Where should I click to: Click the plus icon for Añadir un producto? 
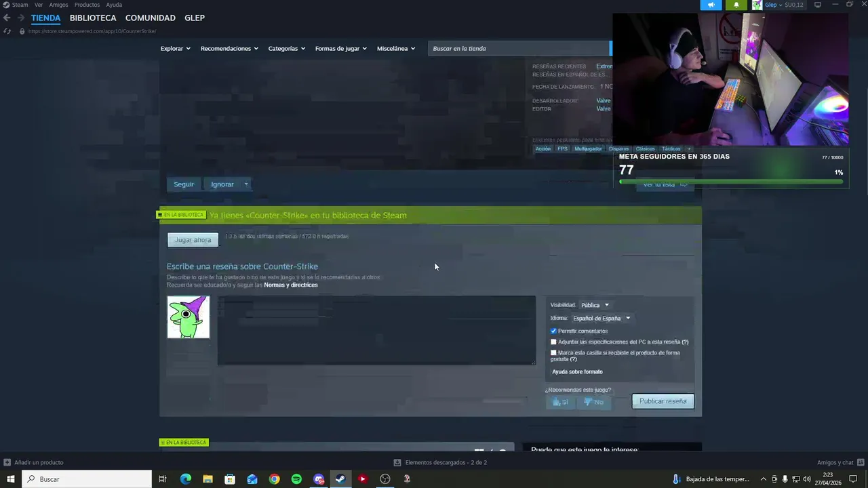[x=7, y=462]
